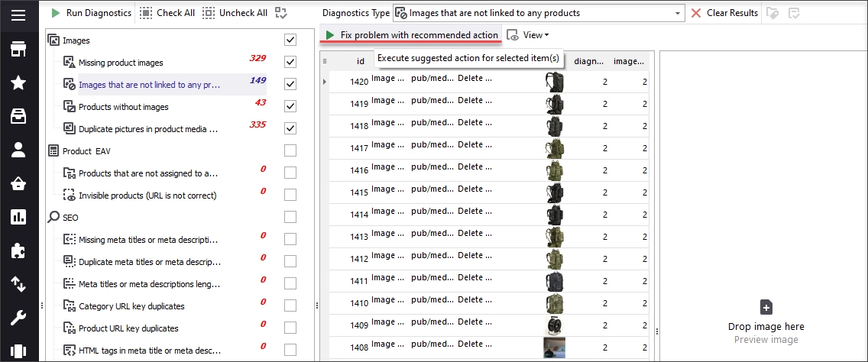Screen dimensions: 868x362
Task: Select HTML tags in meta title item
Action: tap(150, 351)
